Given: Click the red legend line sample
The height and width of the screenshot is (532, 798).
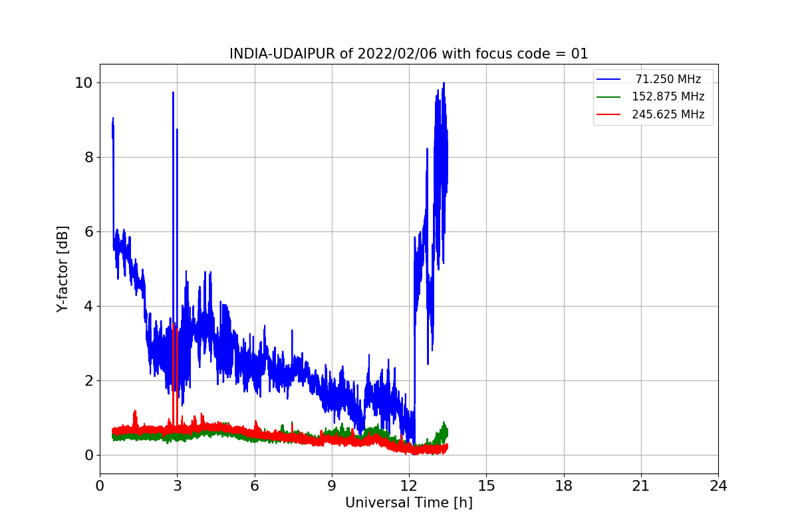Looking at the screenshot, I should coord(608,114).
